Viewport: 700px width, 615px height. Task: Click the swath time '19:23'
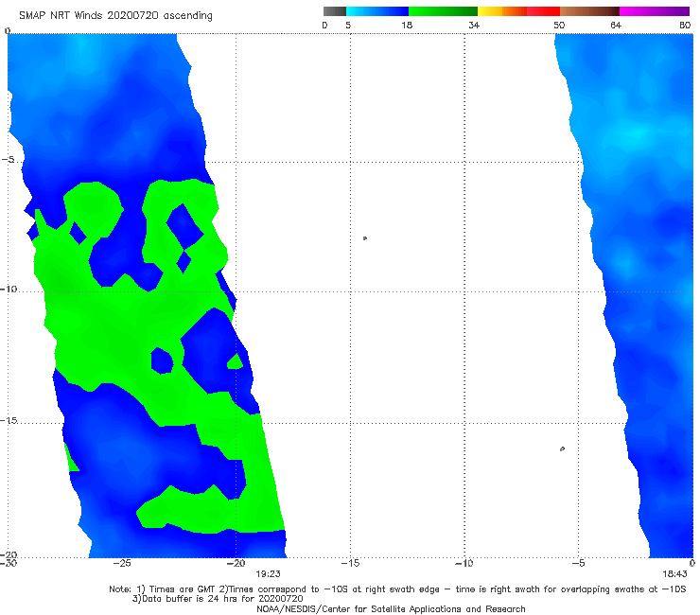[x=268, y=574]
